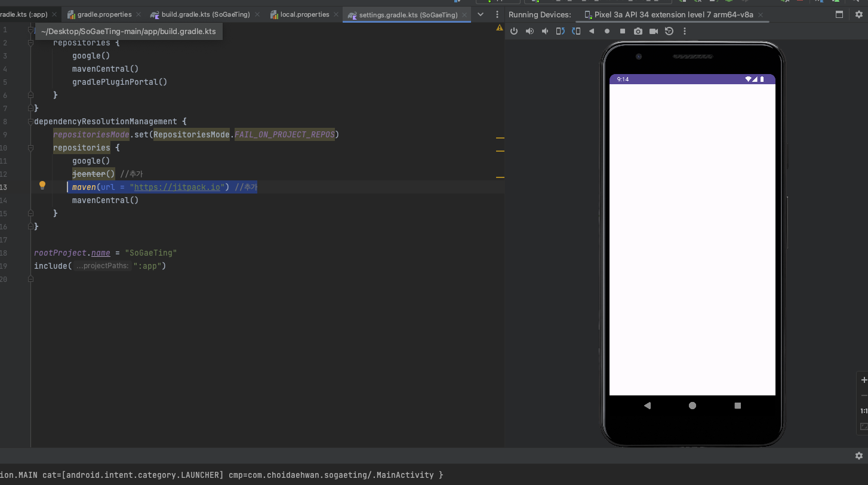868x485 pixels.
Task: Start screen recording with video camera icon
Action: pos(654,31)
